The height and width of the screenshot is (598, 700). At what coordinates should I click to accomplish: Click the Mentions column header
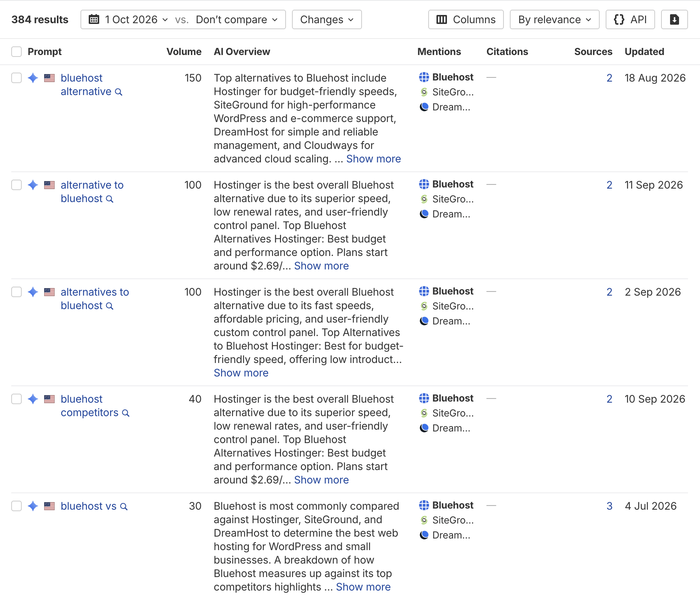click(439, 52)
